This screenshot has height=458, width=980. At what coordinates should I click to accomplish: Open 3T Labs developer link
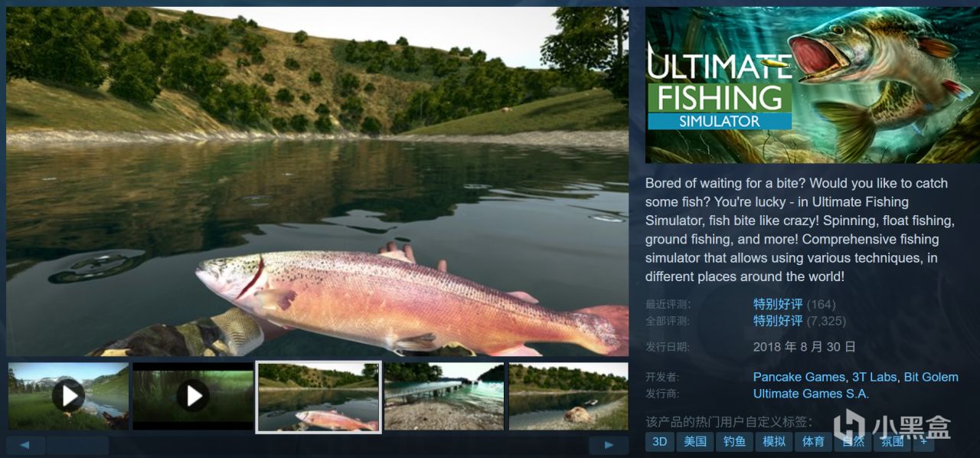(x=874, y=377)
